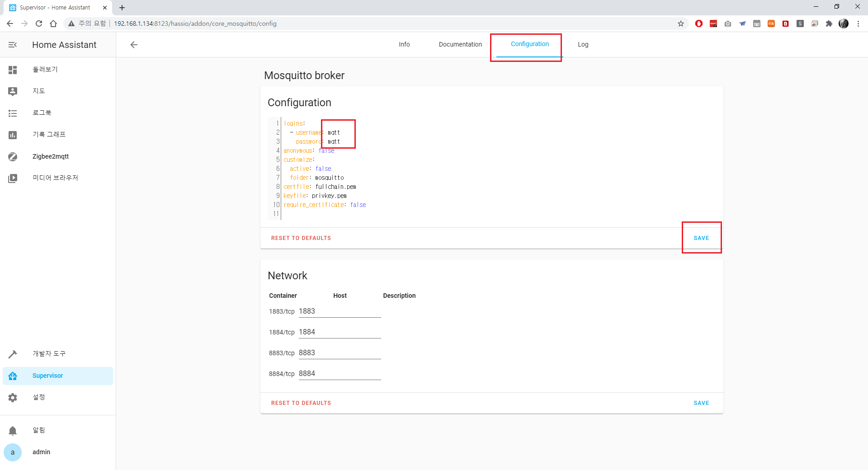
Task: Go to the browser home page
Action: [x=53, y=23]
